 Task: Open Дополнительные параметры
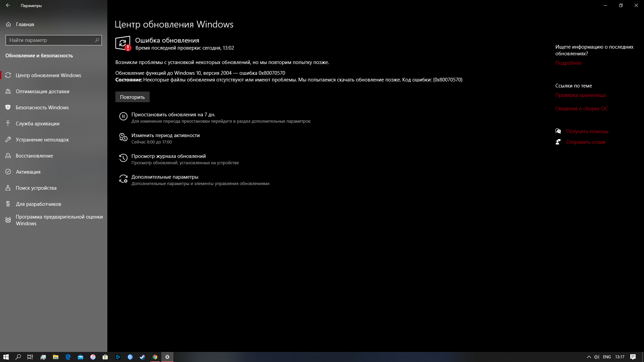pyautogui.click(x=165, y=177)
